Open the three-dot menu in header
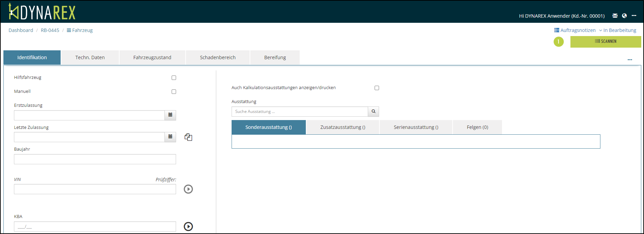The width and height of the screenshot is (644, 234). [634, 16]
